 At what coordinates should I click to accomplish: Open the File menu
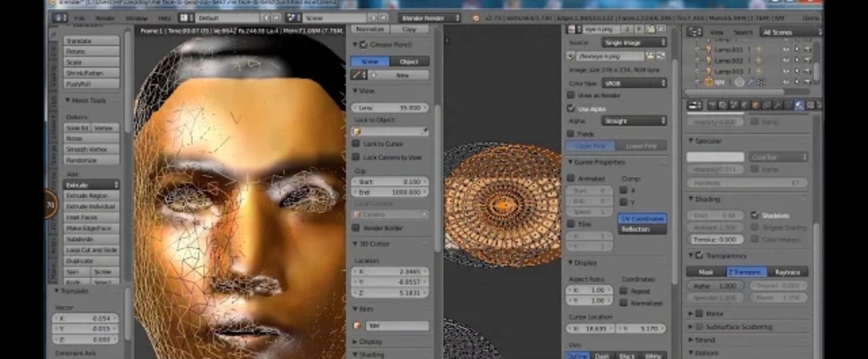(79, 19)
